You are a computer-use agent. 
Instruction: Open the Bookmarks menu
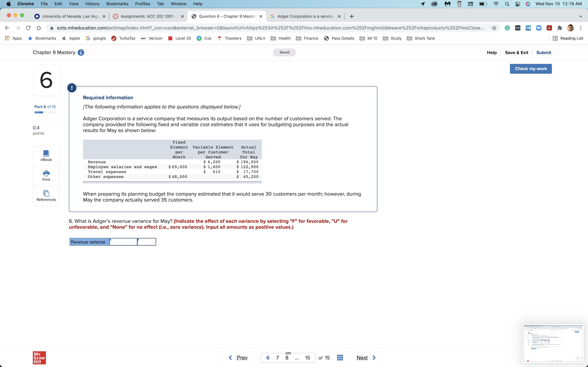117,4
